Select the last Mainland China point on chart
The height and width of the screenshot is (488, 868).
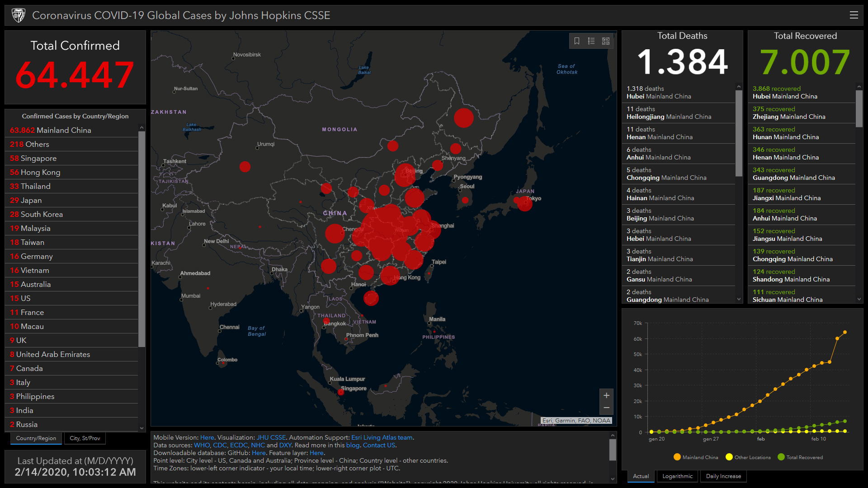(x=844, y=333)
